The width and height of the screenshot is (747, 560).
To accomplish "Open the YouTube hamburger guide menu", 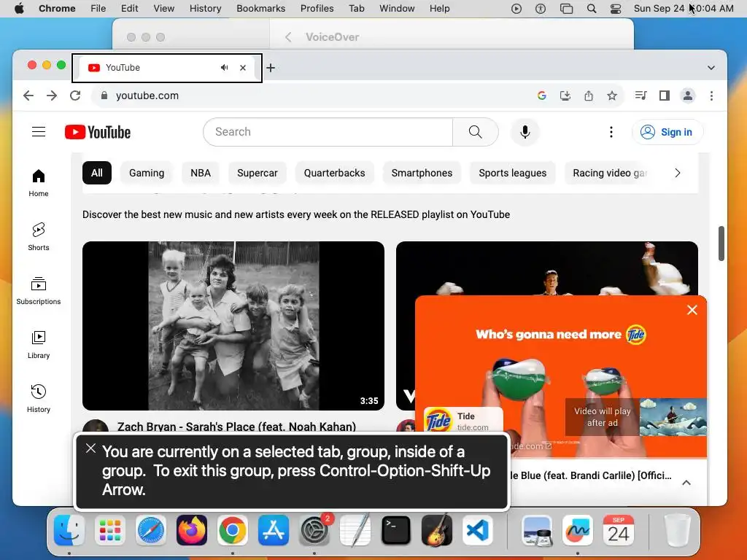I will tap(39, 132).
